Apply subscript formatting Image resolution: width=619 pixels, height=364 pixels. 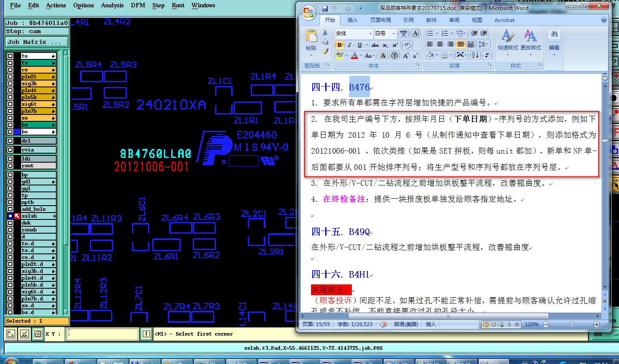(385, 45)
